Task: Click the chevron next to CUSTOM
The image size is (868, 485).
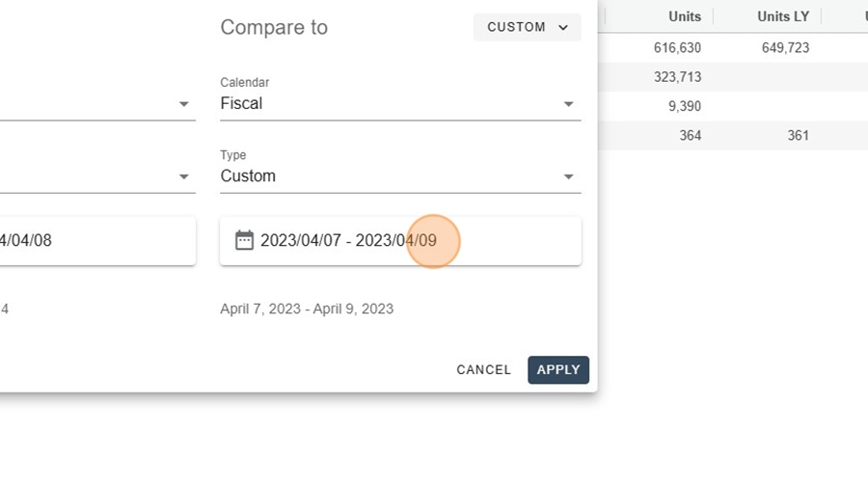Action: [x=563, y=28]
